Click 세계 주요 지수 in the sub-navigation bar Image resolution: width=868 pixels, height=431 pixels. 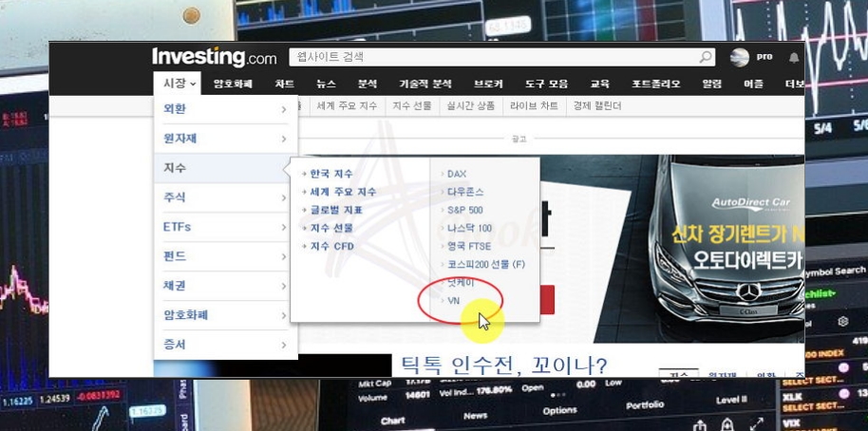tap(347, 105)
